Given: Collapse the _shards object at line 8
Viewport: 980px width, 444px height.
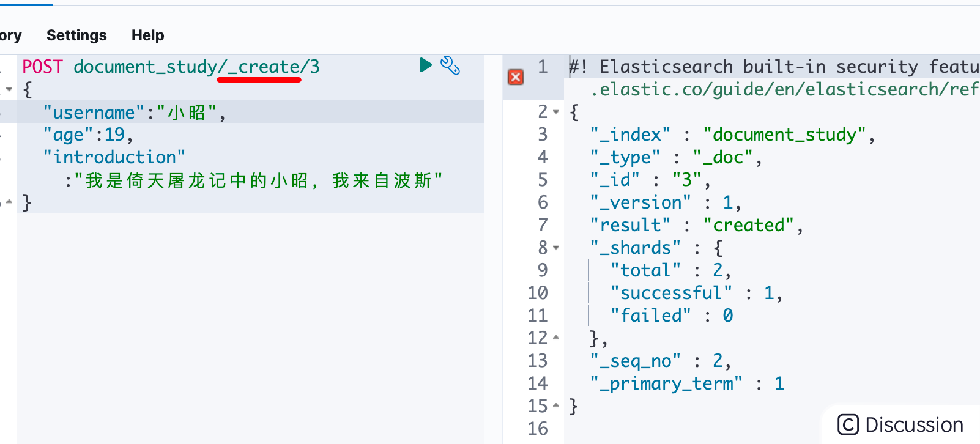Looking at the screenshot, I should point(556,248).
